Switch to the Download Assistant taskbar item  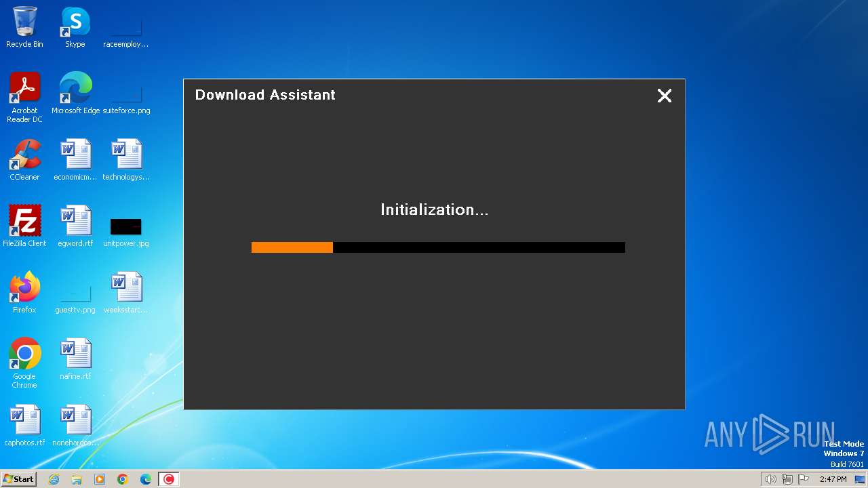point(168,479)
